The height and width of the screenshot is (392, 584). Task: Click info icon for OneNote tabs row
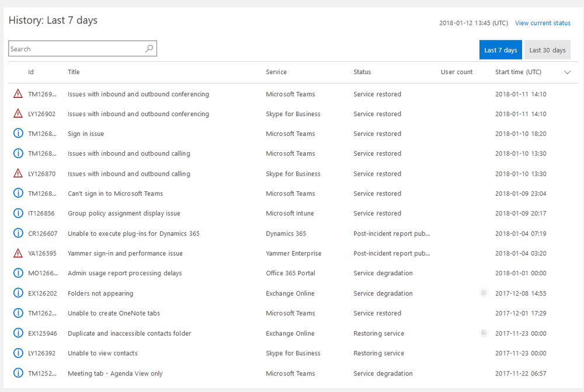18,313
